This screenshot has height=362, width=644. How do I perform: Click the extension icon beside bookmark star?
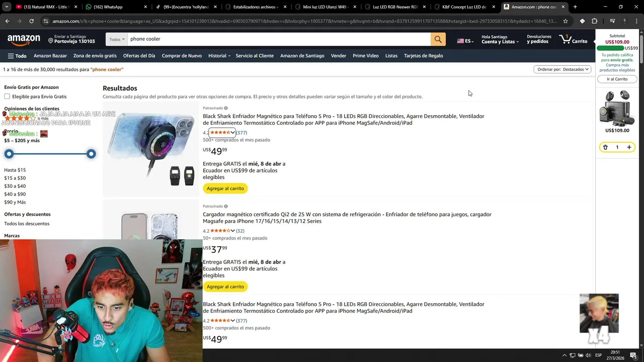tap(582, 21)
